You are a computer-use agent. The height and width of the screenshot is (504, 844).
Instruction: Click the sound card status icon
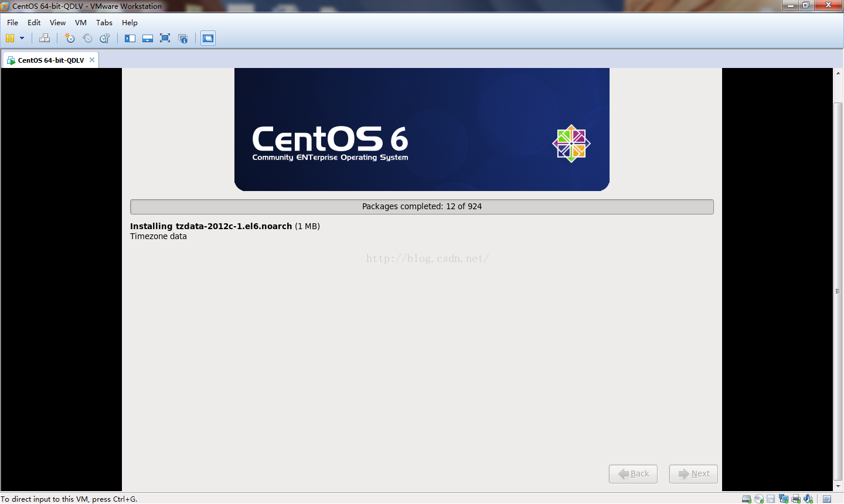(x=808, y=499)
